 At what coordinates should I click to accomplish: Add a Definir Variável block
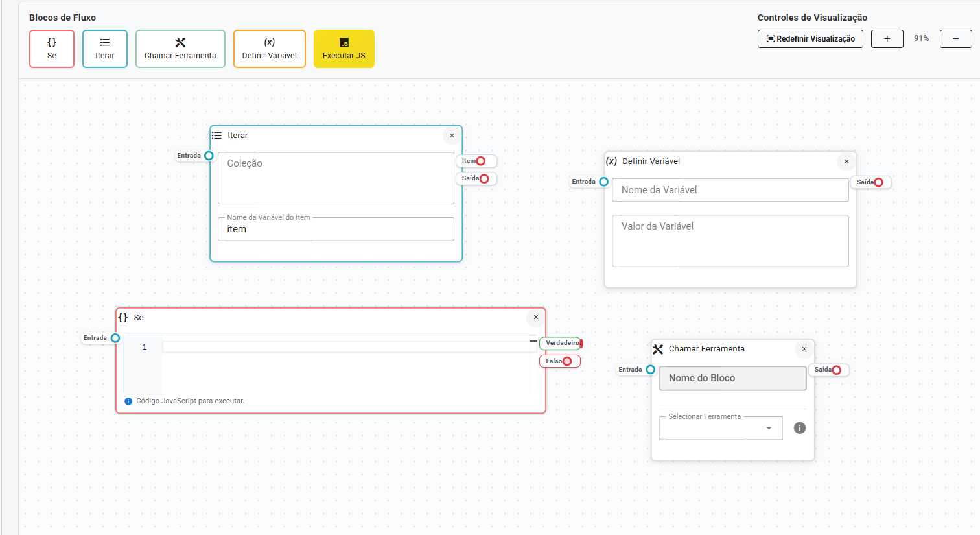coord(269,49)
